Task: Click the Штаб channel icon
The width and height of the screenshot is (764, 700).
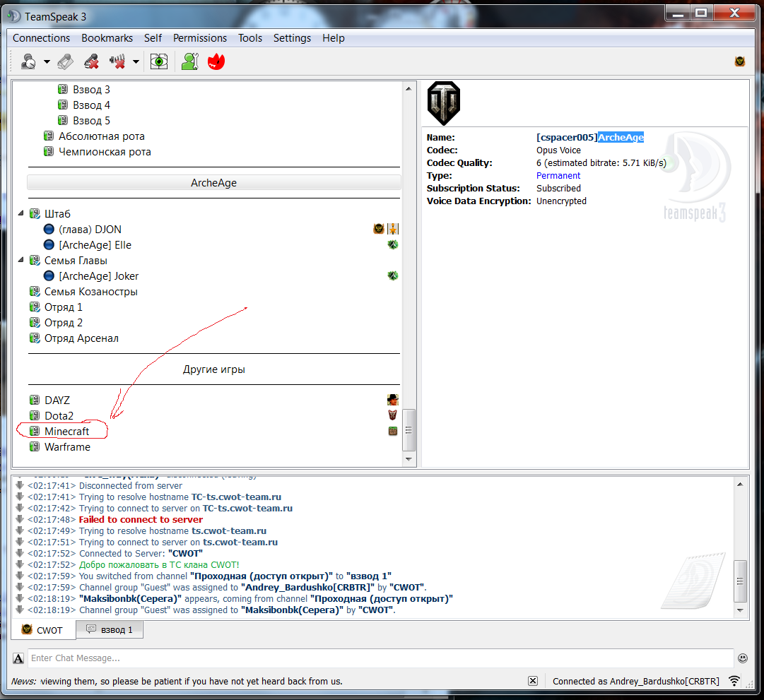Action: pyautogui.click(x=35, y=214)
